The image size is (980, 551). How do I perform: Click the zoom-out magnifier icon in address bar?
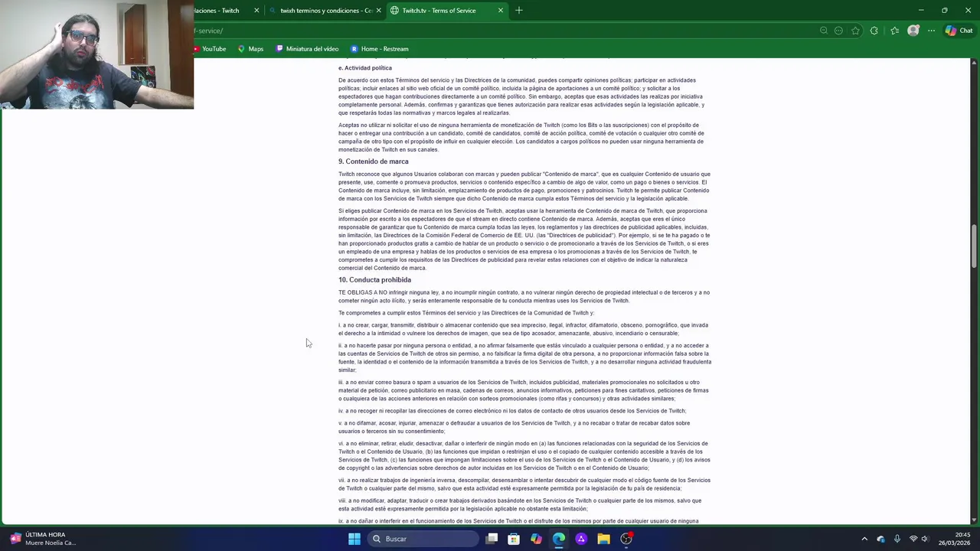(824, 31)
